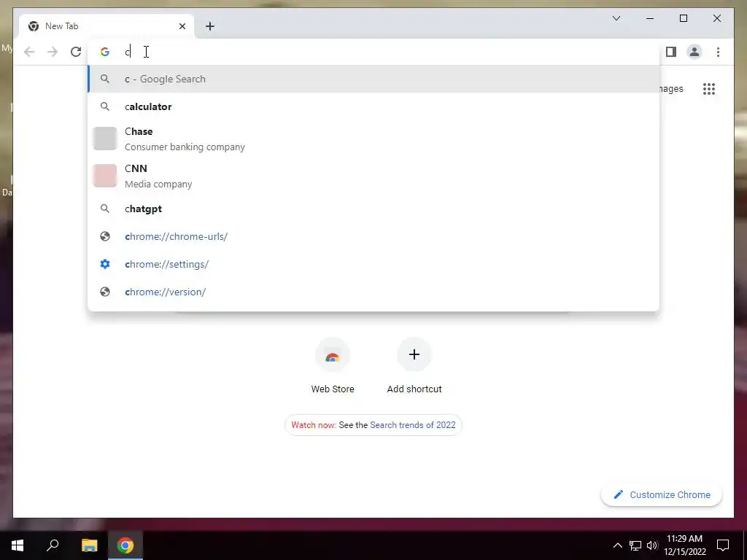This screenshot has width=747, height=560.
Task: Click the settings gear icon in suggestions
Action: pos(105,264)
